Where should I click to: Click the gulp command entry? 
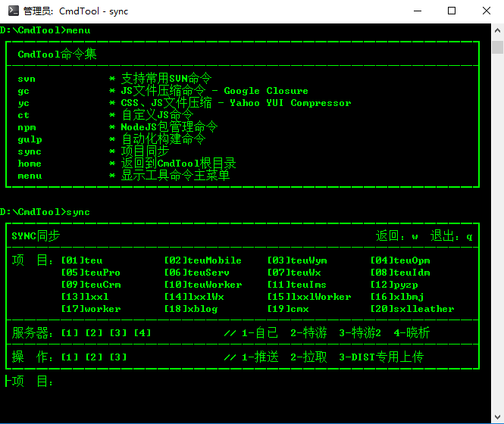tap(30, 139)
